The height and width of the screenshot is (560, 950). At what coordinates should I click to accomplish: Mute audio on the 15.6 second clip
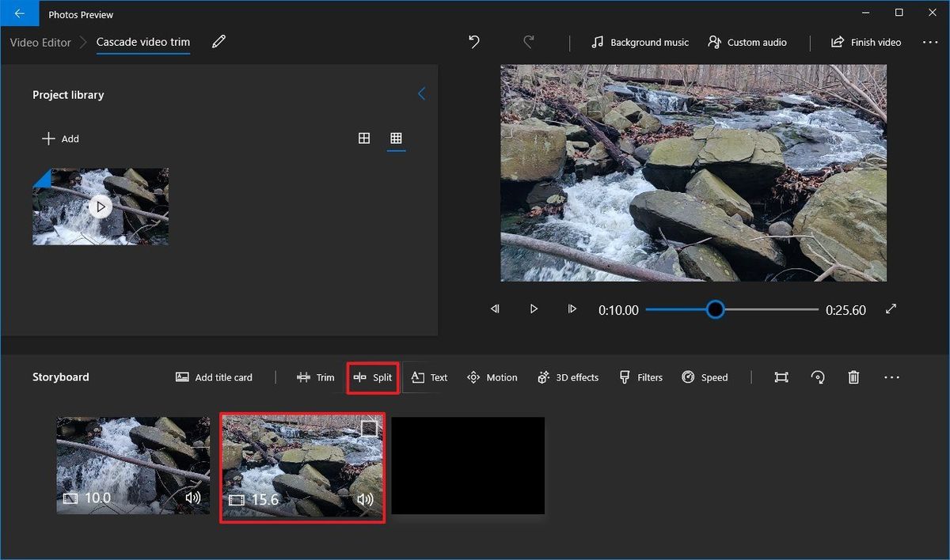click(x=364, y=500)
